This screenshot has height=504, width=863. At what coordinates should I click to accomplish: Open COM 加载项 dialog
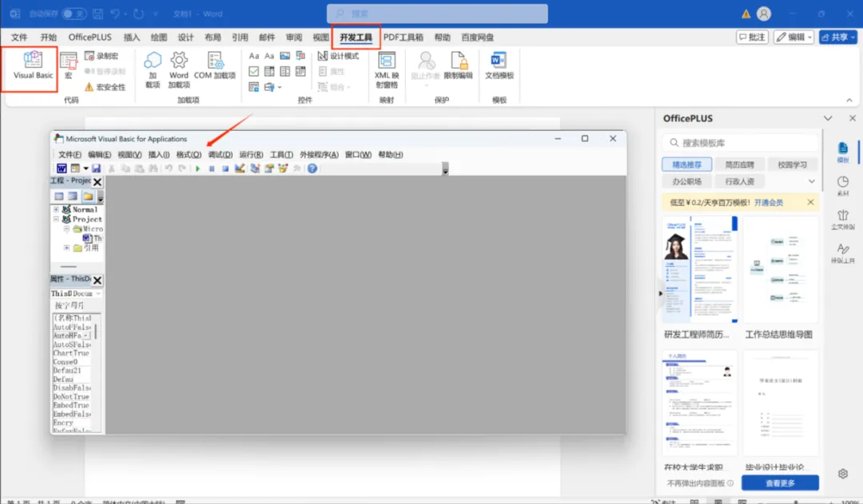point(215,65)
